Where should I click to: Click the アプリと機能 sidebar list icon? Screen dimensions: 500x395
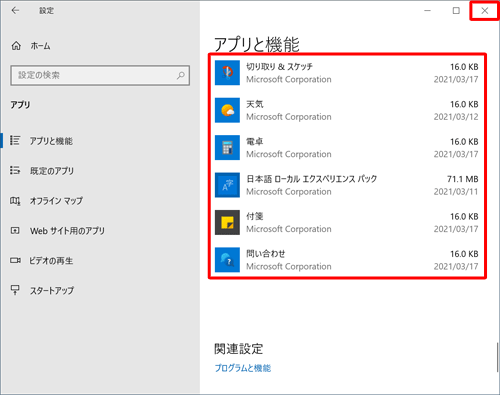coord(15,140)
